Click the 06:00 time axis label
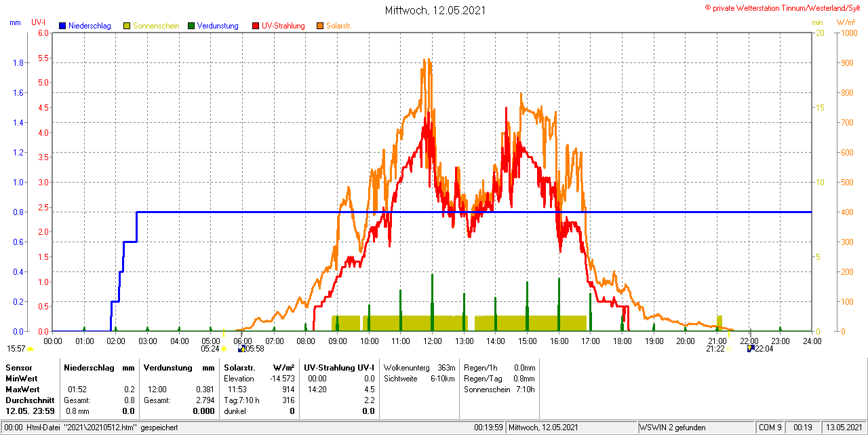868x435 pixels. pos(242,341)
